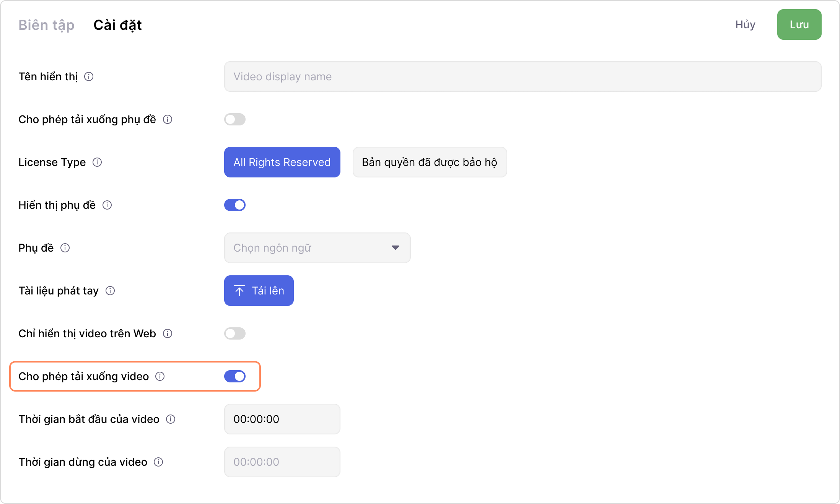Open the Chọn ngôn ngữ dropdown
This screenshot has height=504, width=840.
click(x=317, y=248)
